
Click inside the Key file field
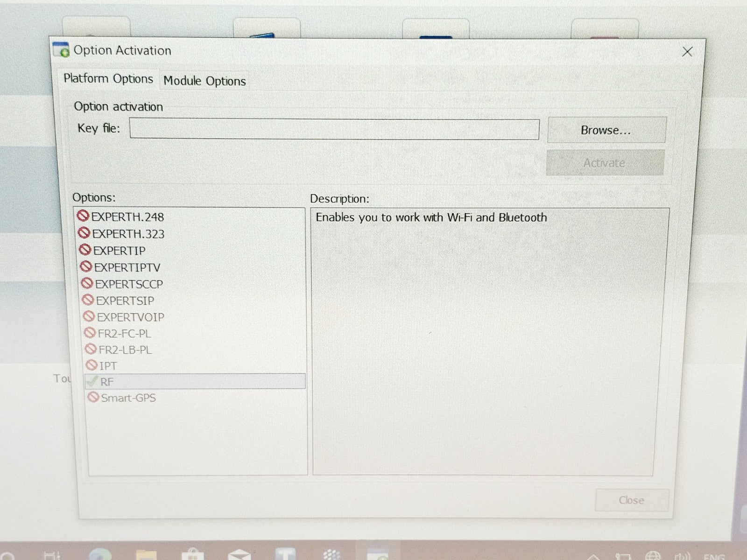(x=334, y=129)
